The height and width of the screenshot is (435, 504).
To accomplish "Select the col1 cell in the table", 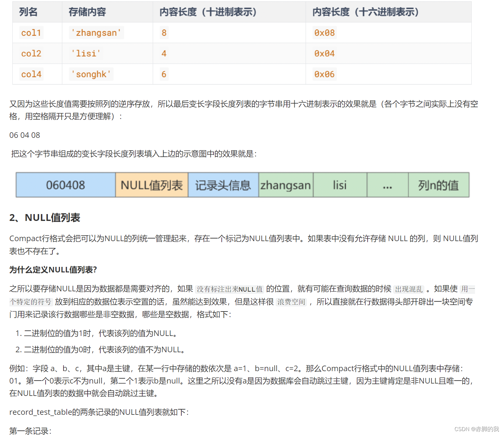I will tap(31, 33).
